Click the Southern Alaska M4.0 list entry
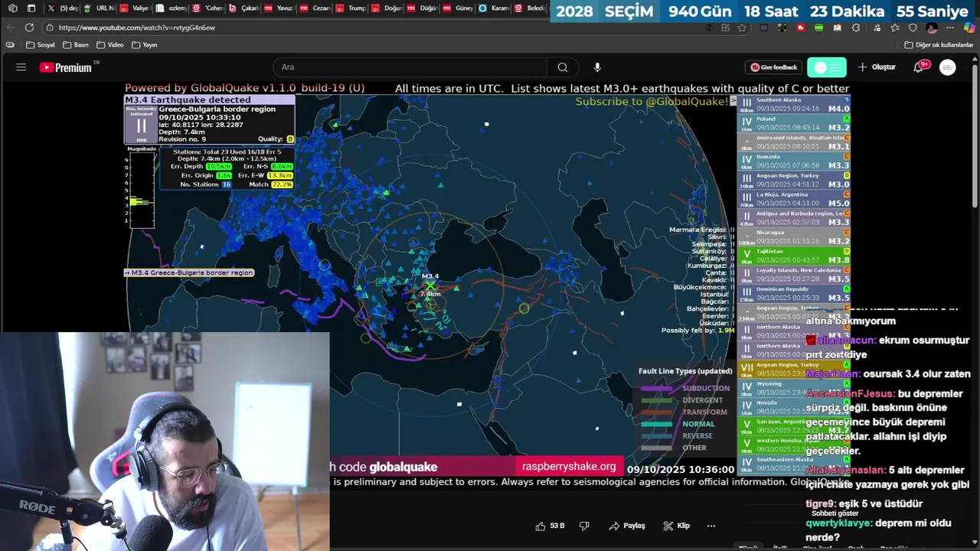 pos(794,105)
